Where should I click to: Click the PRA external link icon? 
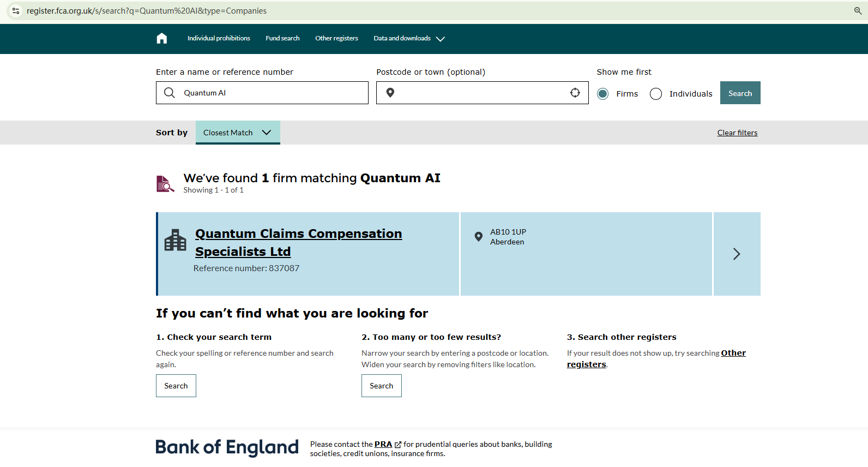tap(398, 445)
